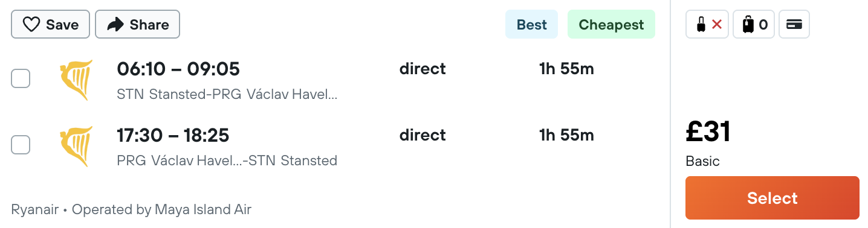Save this flight itinerary
This screenshot has width=868, height=228.
point(50,25)
